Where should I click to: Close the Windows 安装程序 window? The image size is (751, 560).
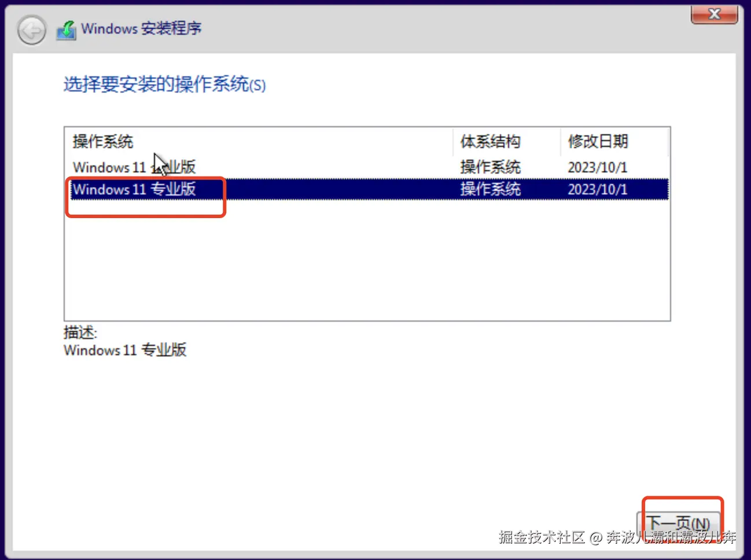[x=714, y=14]
